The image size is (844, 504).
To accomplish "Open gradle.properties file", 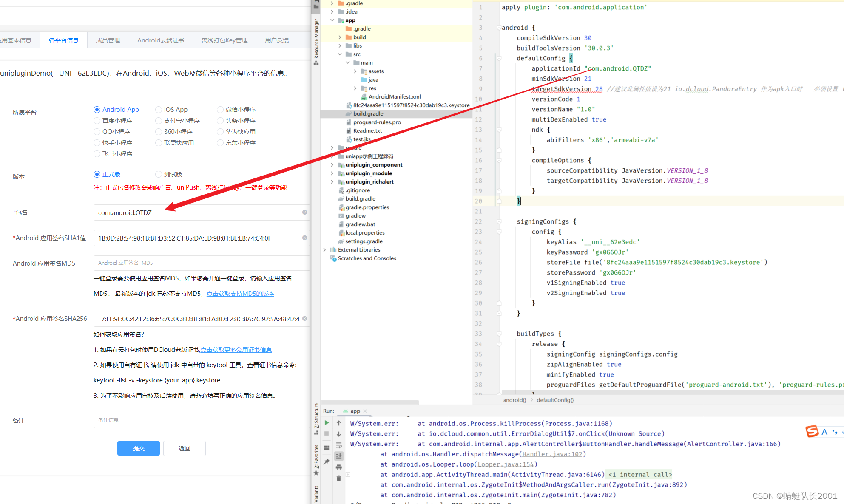I will 367,207.
